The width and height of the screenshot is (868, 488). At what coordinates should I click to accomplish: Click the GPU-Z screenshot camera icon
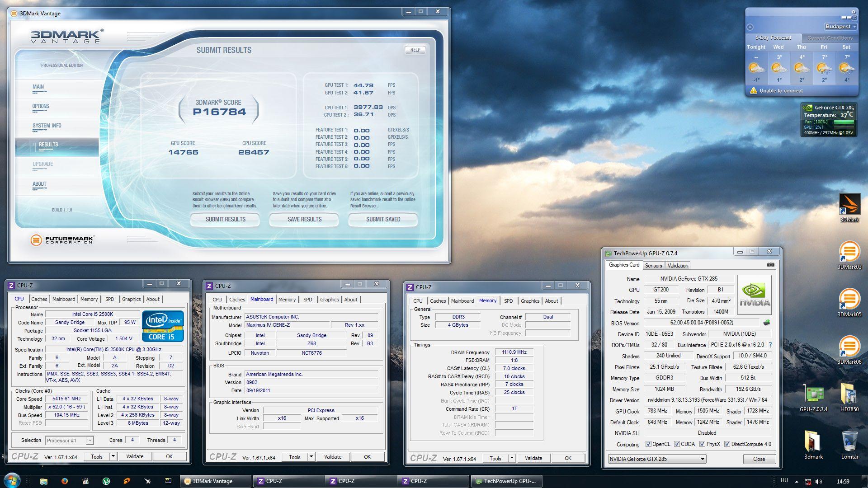pos(770,265)
